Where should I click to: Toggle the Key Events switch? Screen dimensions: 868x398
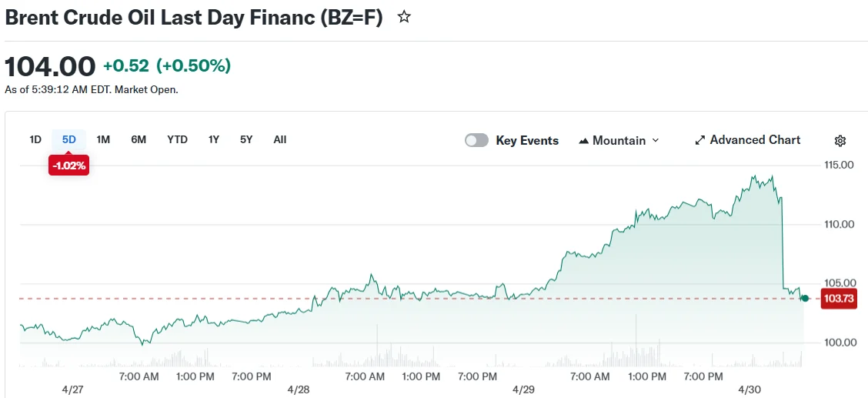coord(476,140)
